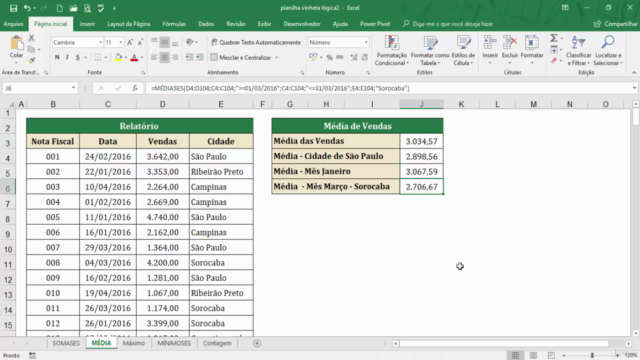Toggle Quebrar Texto Automaticamente
Viewport: 640px width, 360px height.
[256, 42]
